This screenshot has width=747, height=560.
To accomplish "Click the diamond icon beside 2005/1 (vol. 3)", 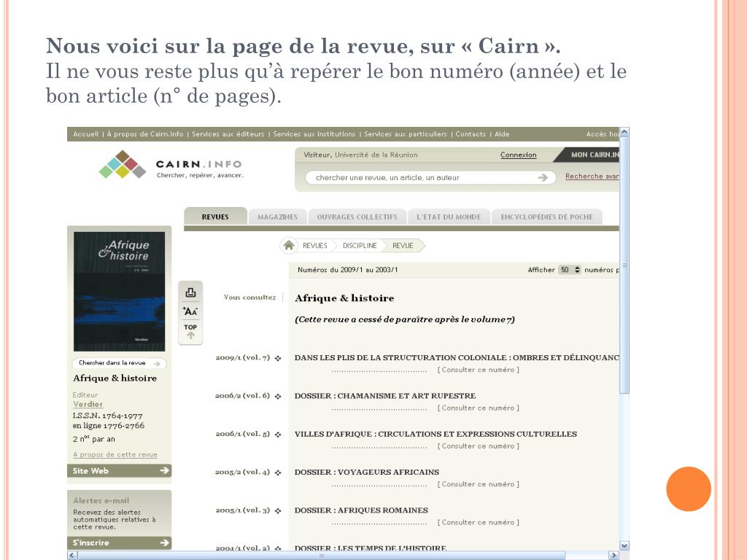I will click(278, 510).
